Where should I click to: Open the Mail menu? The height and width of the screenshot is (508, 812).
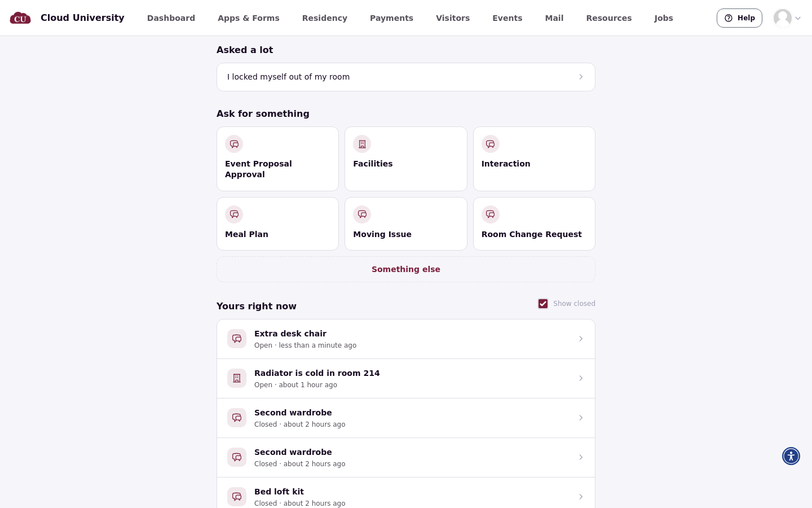click(554, 18)
